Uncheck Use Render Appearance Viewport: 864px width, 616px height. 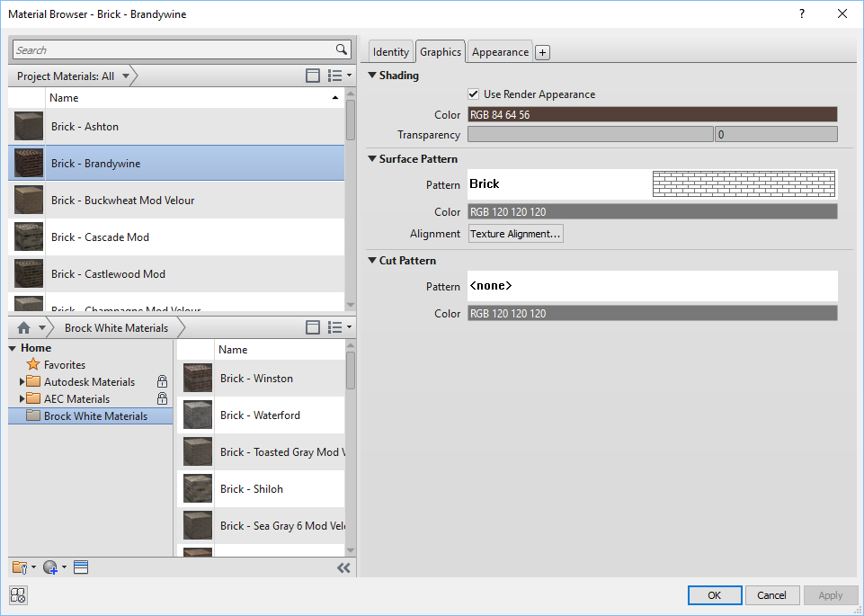click(x=473, y=94)
